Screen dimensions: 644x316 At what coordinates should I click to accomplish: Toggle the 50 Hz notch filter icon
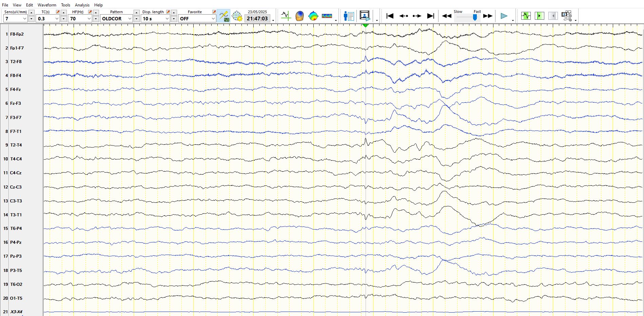[224, 16]
